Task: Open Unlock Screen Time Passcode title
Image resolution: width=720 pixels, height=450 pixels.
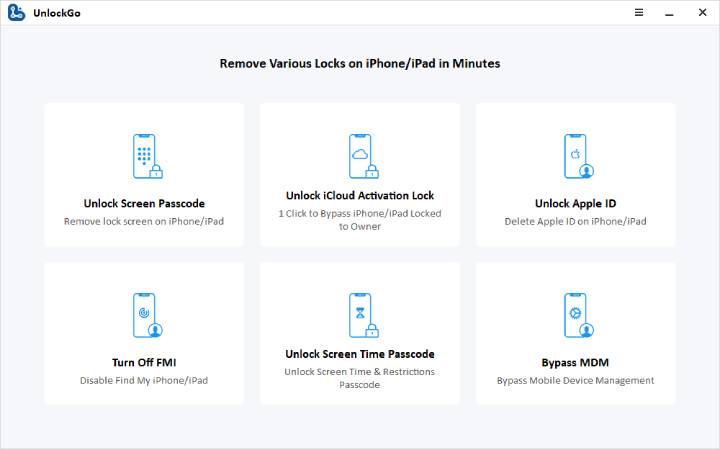Action: [360, 354]
